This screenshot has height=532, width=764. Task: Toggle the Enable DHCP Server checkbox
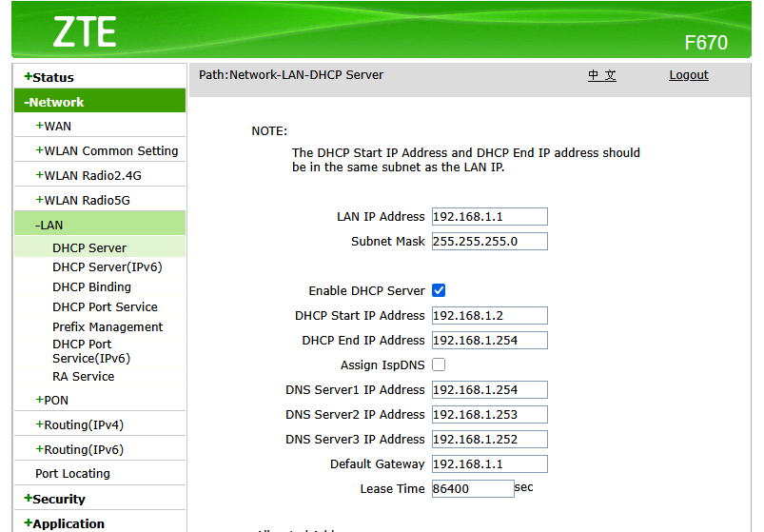point(439,290)
